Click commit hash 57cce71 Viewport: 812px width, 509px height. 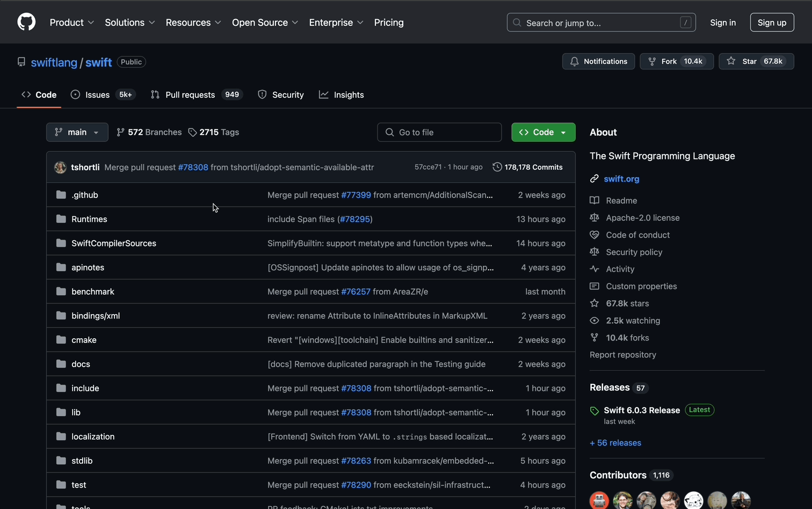pyautogui.click(x=428, y=167)
